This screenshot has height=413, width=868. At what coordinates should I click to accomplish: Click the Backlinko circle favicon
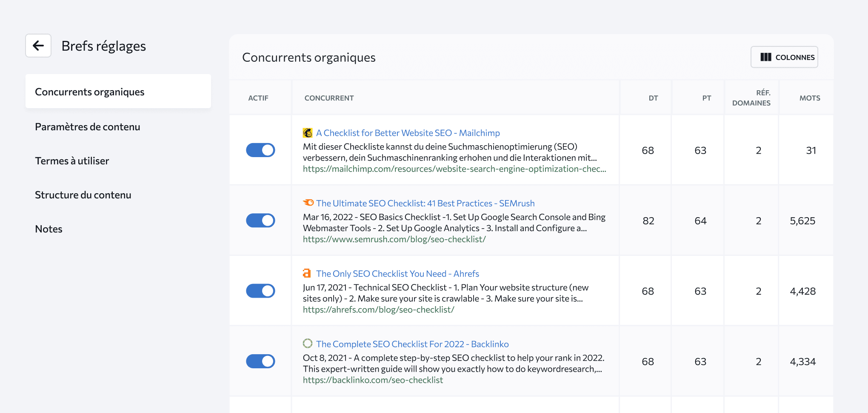pyautogui.click(x=307, y=343)
